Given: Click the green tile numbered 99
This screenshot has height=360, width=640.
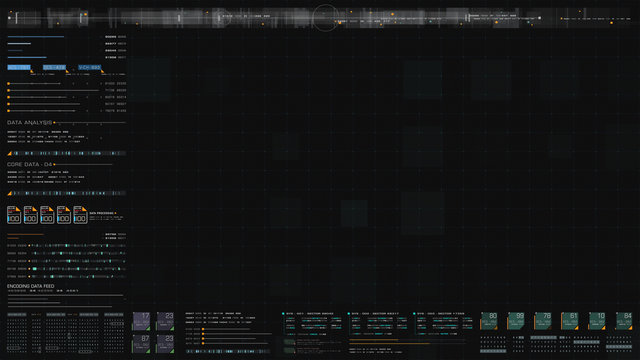Looking at the screenshot, I should click(x=516, y=321).
